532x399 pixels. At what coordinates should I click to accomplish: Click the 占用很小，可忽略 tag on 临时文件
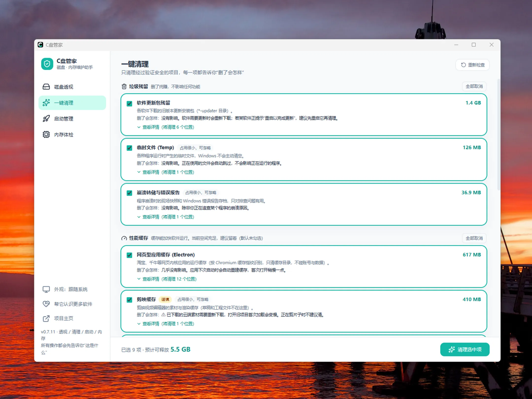(x=195, y=148)
